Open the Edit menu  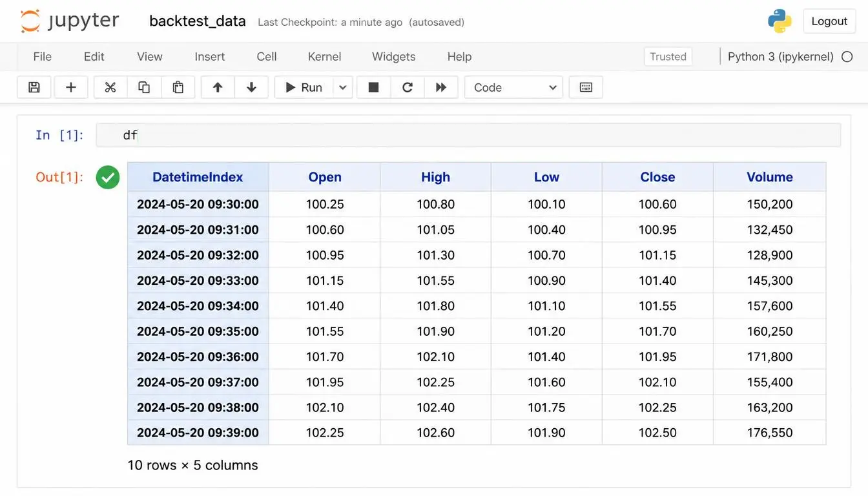(94, 57)
